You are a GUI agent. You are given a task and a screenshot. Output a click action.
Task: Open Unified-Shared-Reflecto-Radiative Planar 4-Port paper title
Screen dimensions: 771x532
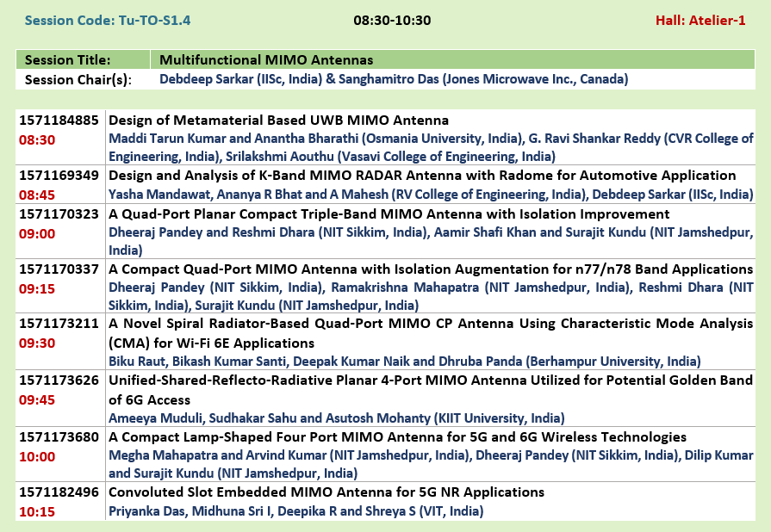click(431, 380)
